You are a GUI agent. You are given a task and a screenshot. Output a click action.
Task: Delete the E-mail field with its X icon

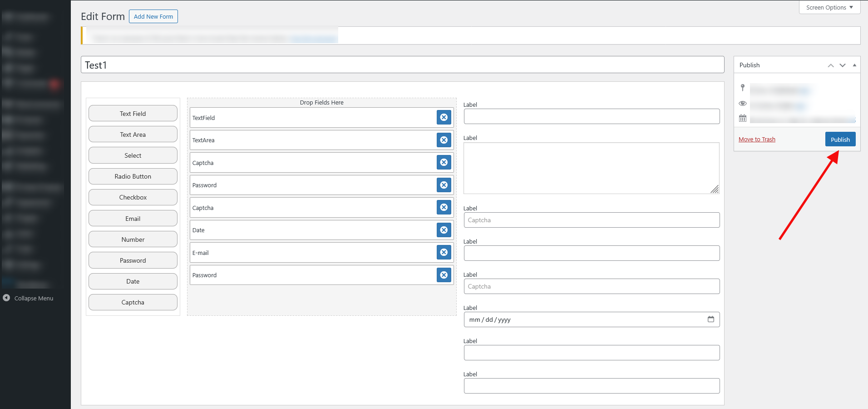click(444, 252)
